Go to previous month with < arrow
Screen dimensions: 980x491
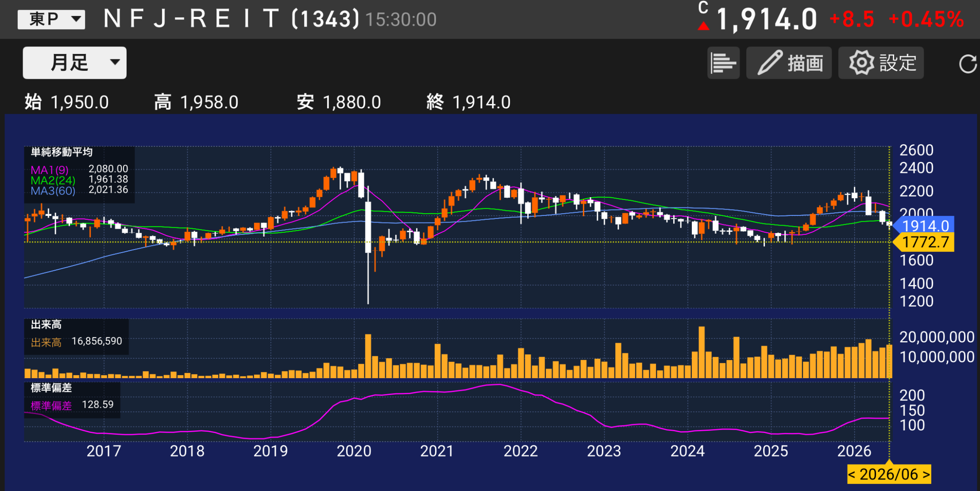pyautogui.click(x=852, y=475)
